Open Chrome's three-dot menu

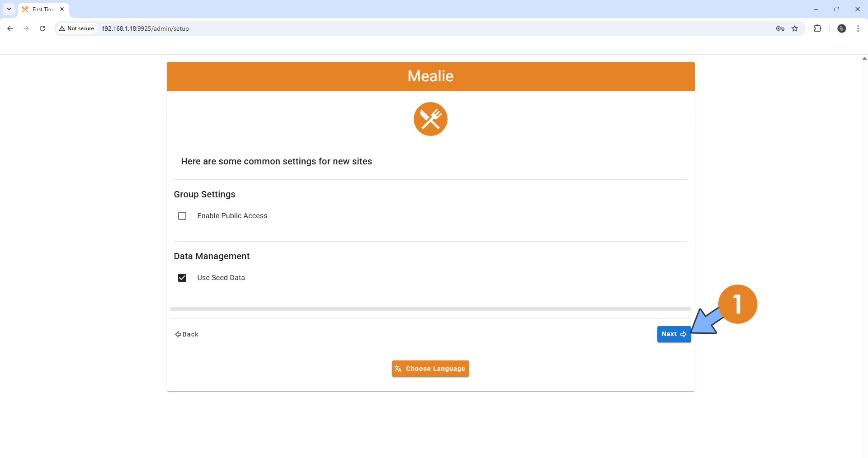coord(858,28)
